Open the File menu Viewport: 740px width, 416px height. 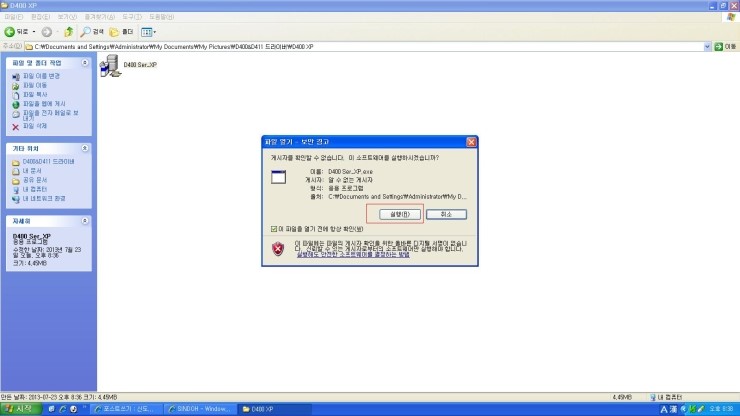pos(13,17)
